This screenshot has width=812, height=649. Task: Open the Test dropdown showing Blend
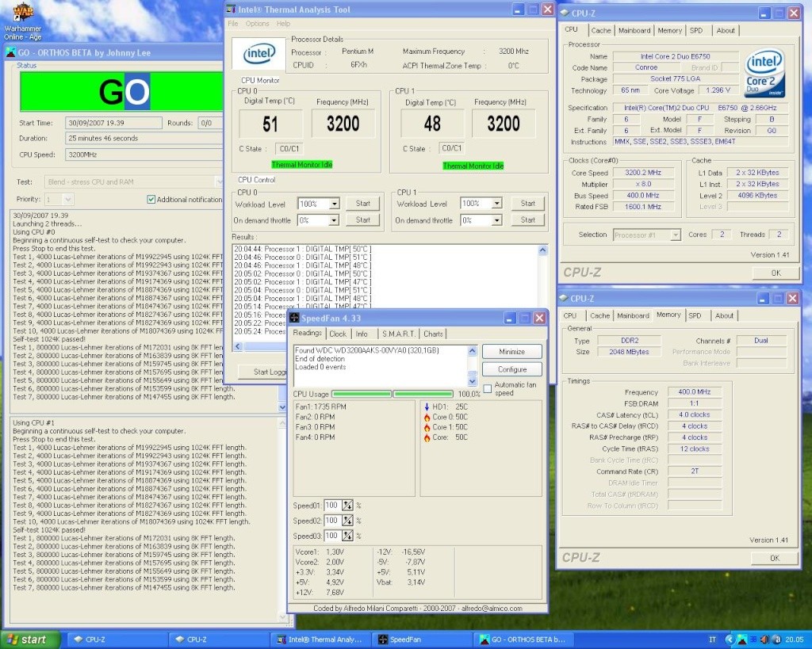click(219, 181)
